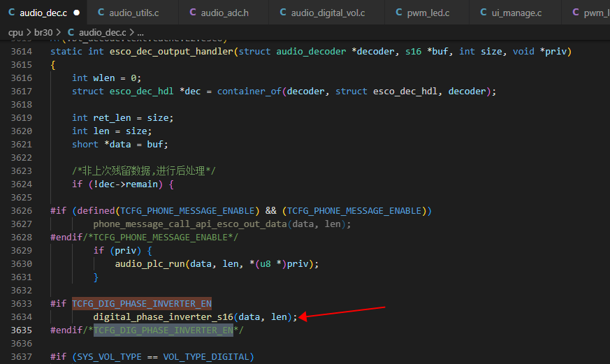The image size is (610, 364).
Task: Click the unsaved dot on audio_dec.c tab
Action: coord(77,13)
